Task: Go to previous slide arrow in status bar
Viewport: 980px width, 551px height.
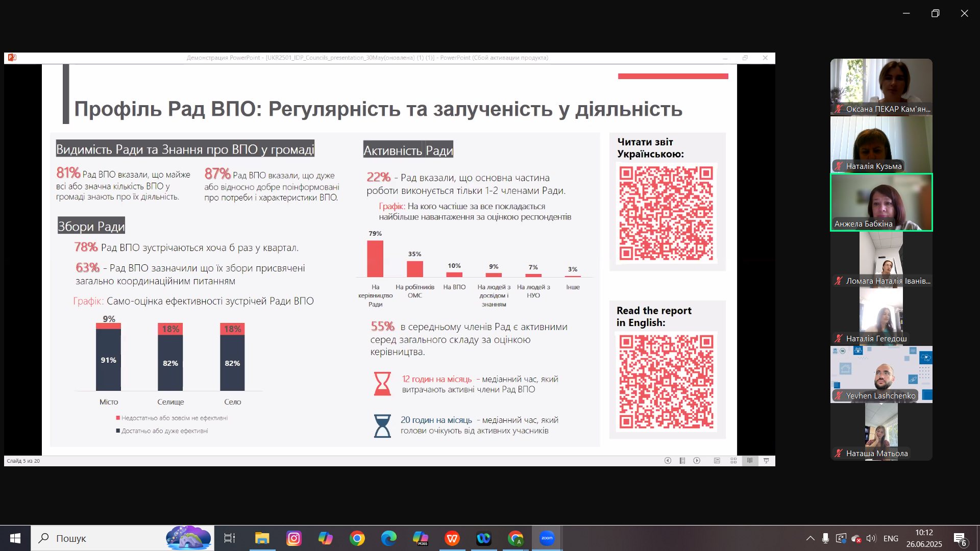Action: coord(668,461)
